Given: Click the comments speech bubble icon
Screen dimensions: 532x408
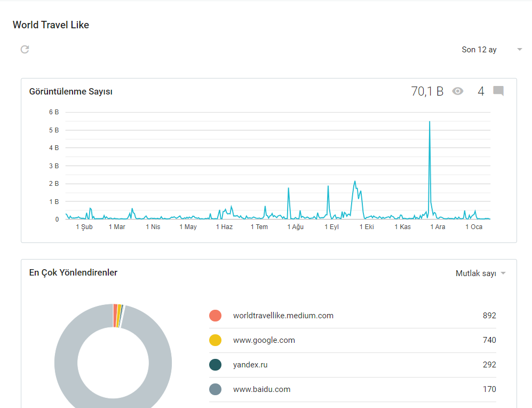Looking at the screenshot, I should pyautogui.click(x=498, y=91).
